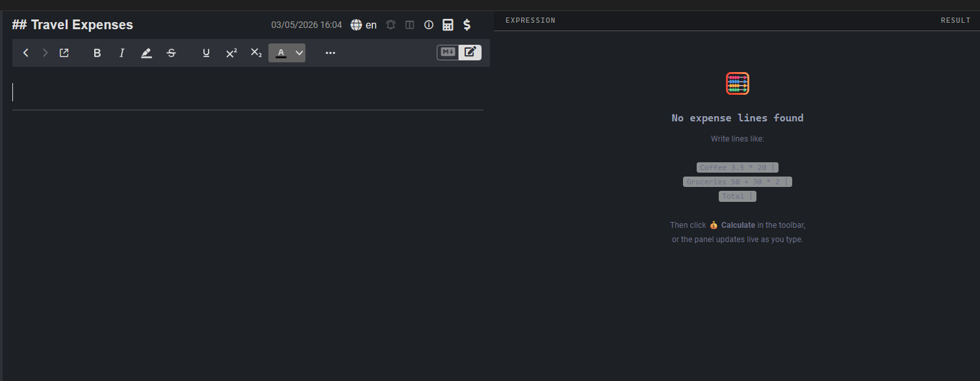Apply subscript formatting
The image size is (980, 381).
click(x=256, y=53)
